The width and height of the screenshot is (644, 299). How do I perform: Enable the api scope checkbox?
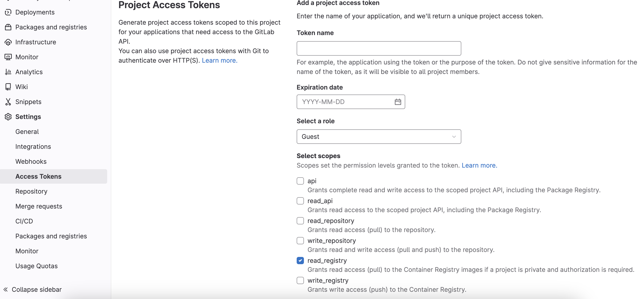click(x=300, y=181)
